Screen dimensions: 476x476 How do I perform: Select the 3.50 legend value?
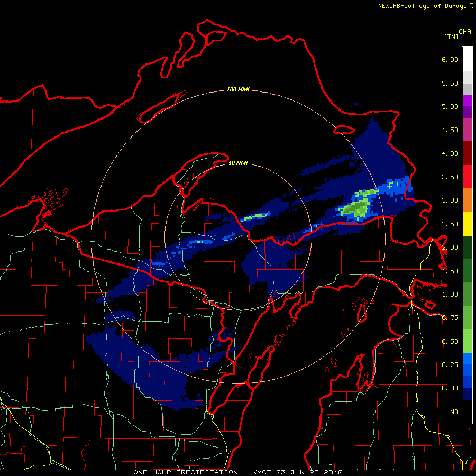[450, 177]
